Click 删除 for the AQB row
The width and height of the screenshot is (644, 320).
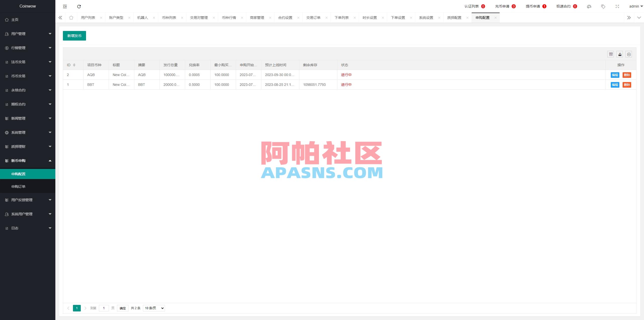pyautogui.click(x=627, y=75)
